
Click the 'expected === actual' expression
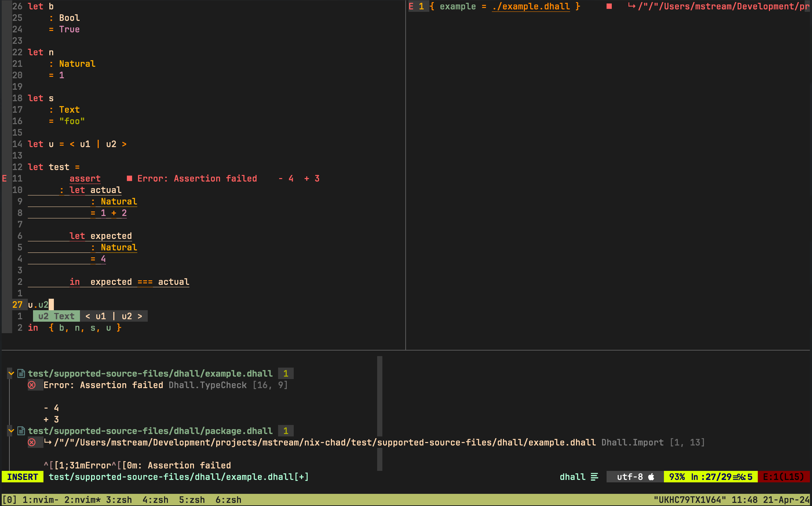point(140,282)
